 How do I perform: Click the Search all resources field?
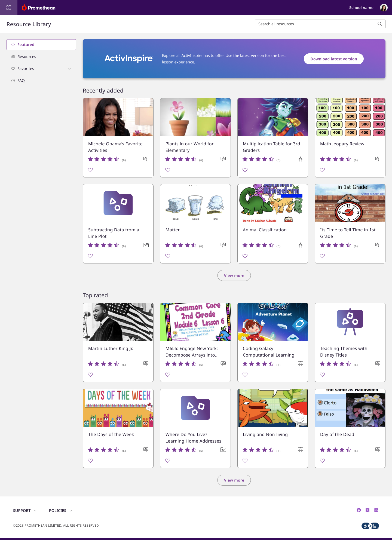(320, 24)
